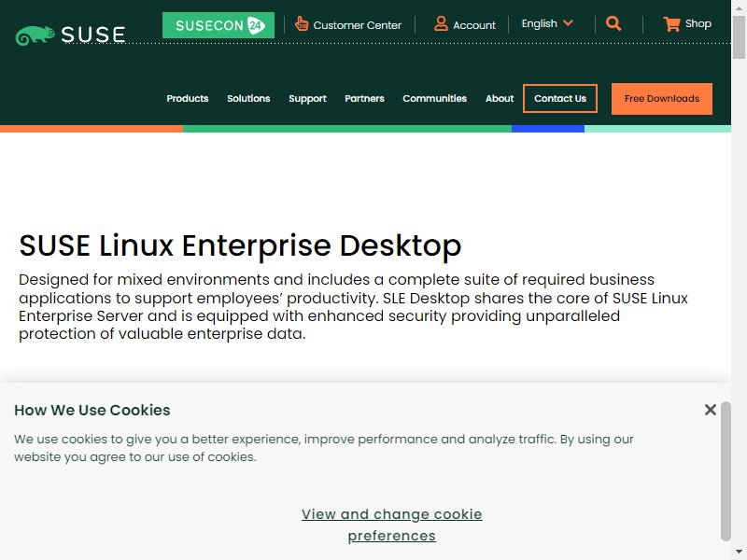Viewport: 747px width, 560px height.
Task: Open the About menu
Action: click(500, 99)
